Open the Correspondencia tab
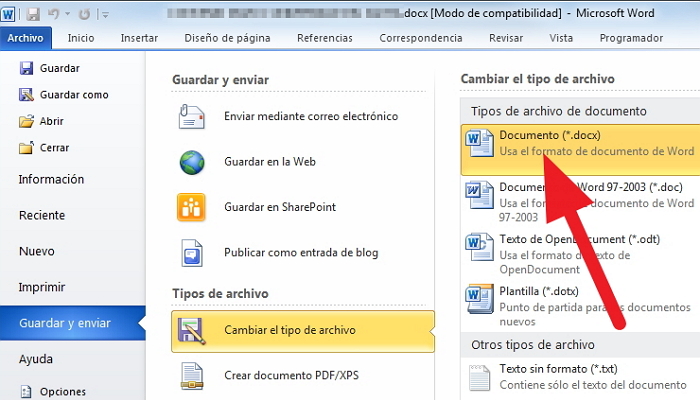This screenshot has width=700, height=400. click(421, 38)
